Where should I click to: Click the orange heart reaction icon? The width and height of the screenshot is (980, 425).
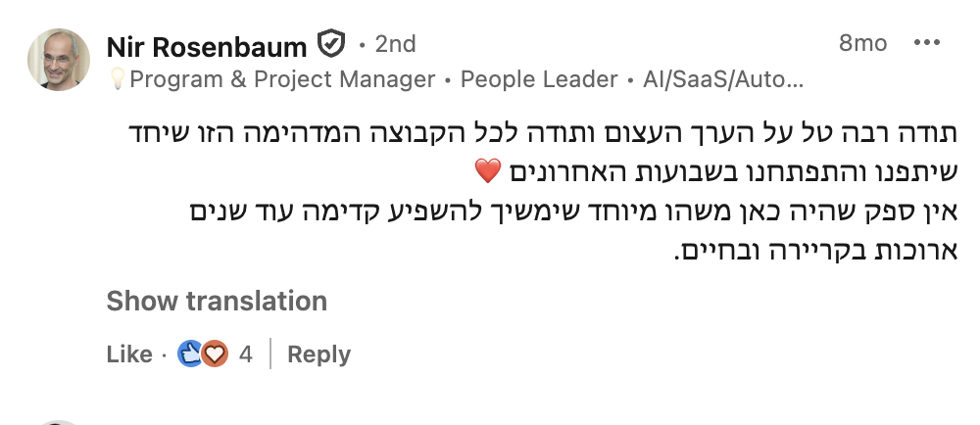(x=215, y=354)
